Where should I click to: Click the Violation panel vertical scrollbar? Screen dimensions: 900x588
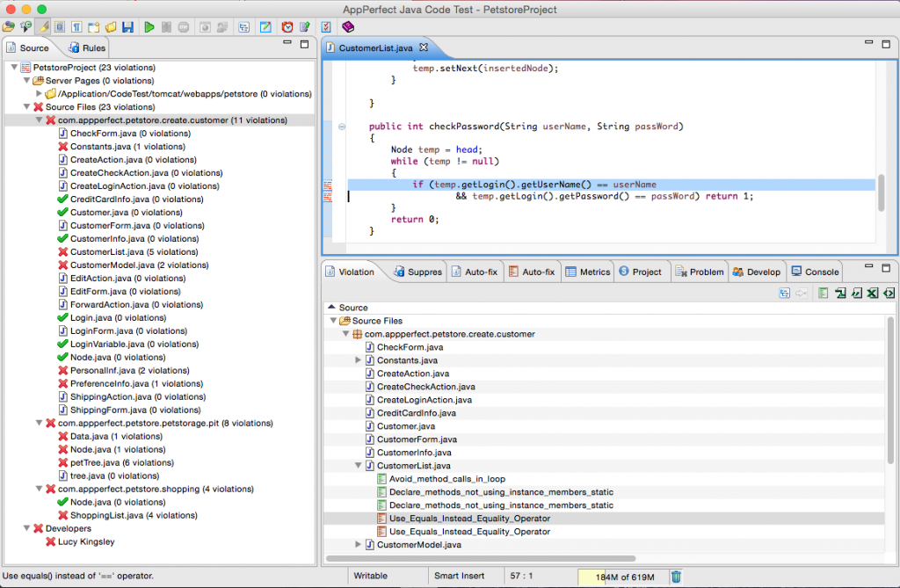(x=891, y=390)
